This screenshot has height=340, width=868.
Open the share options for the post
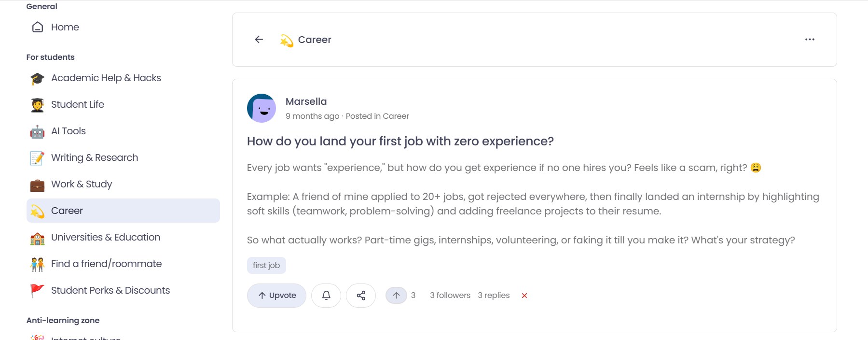coord(361,295)
